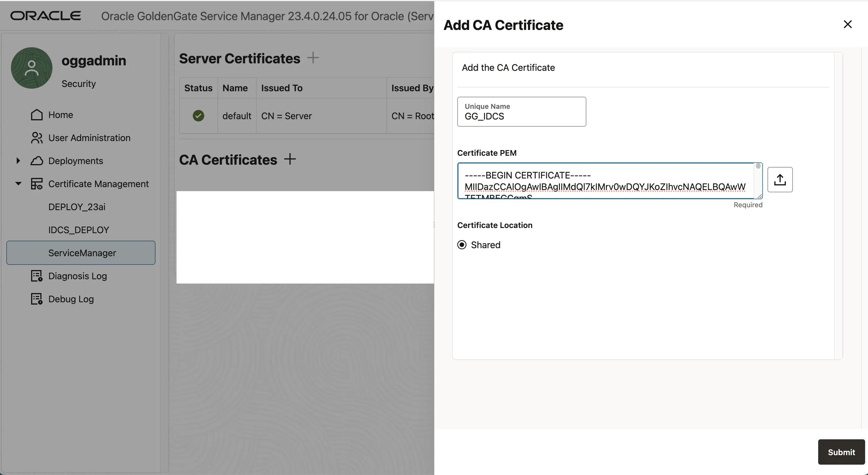Select the Shared certificate location option
Screen dimensions: 868x475
pyautogui.click(x=462, y=245)
